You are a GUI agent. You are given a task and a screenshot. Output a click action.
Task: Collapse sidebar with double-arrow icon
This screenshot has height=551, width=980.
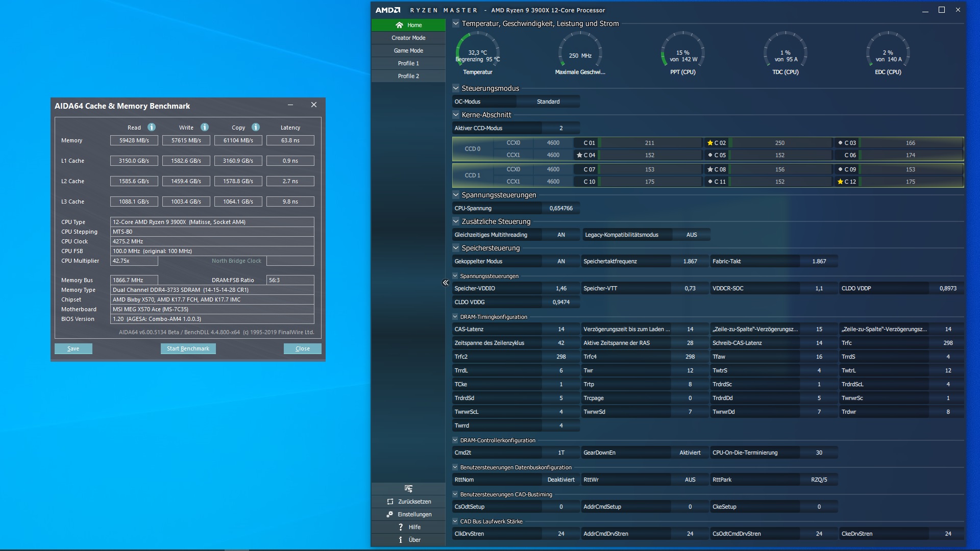pyautogui.click(x=445, y=283)
